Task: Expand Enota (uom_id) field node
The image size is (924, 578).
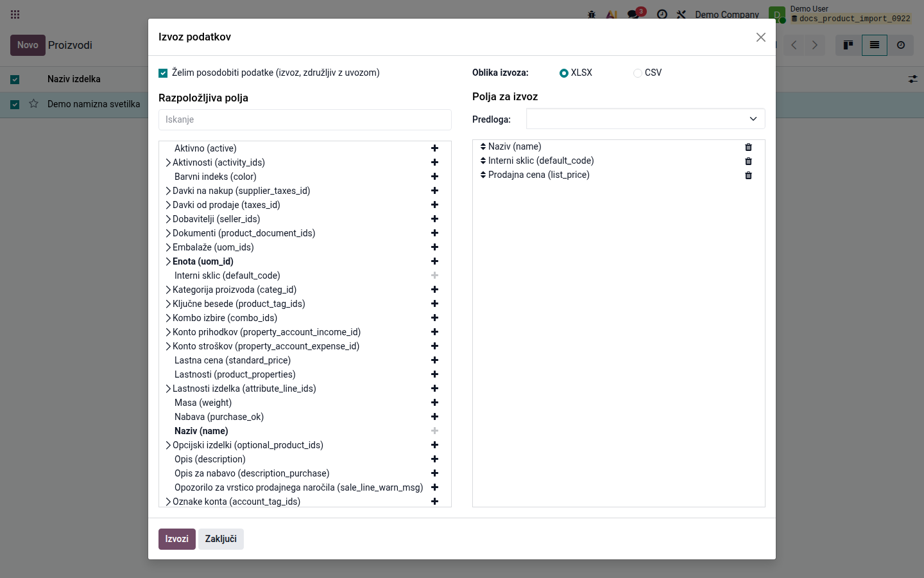Action: pos(168,261)
